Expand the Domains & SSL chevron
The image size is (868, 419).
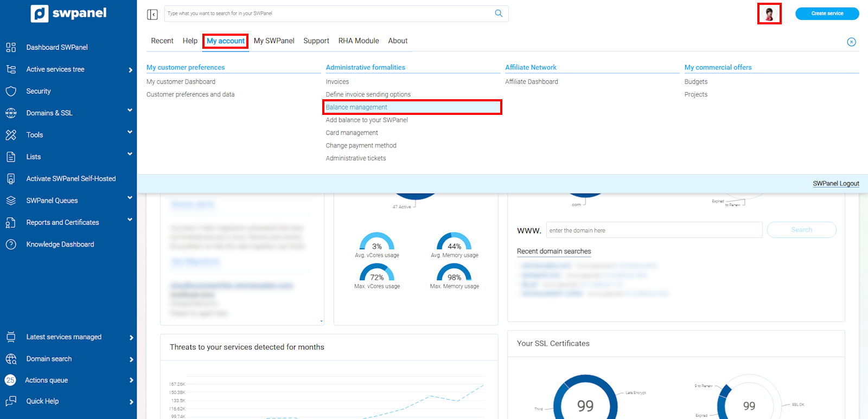tap(130, 110)
